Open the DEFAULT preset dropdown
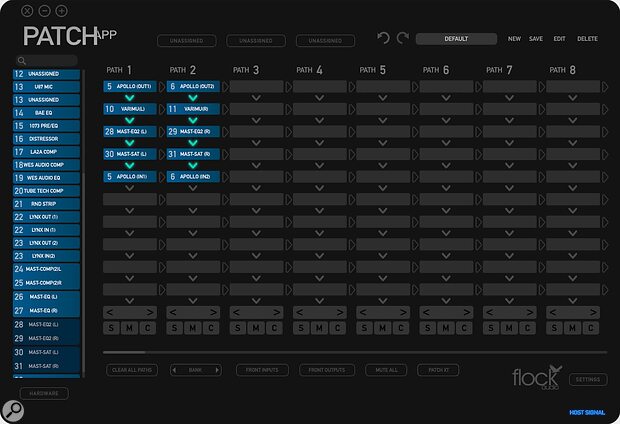This screenshot has height=424, width=620. (456, 39)
